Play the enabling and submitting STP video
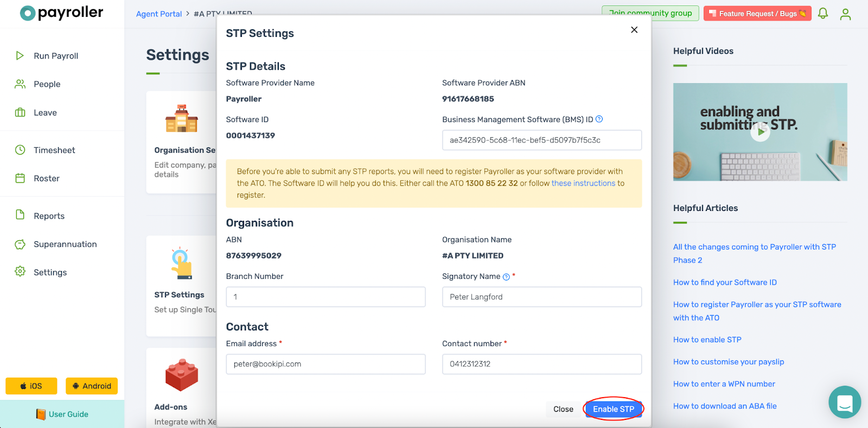This screenshot has height=428, width=868. pos(760,131)
